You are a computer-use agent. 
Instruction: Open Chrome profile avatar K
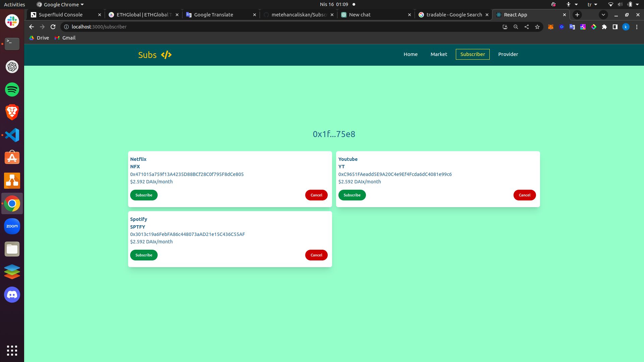626,27
